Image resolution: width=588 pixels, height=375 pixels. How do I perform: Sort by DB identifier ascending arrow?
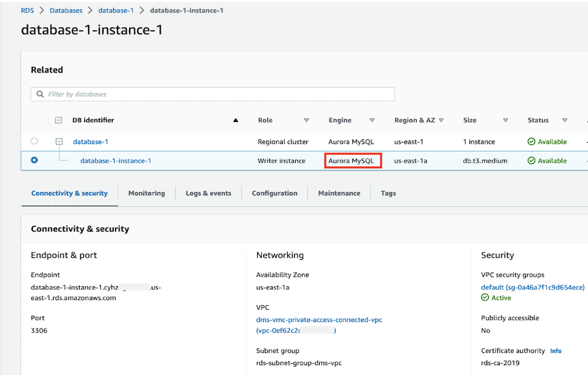(236, 120)
